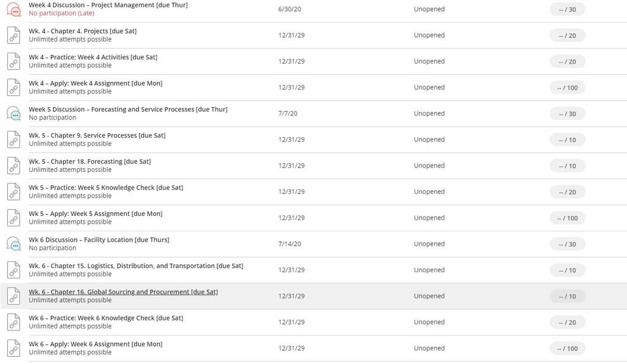Click the Week 4 Discussion red chat icon
The width and height of the screenshot is (627, 364).
click(x=13, y=9)
